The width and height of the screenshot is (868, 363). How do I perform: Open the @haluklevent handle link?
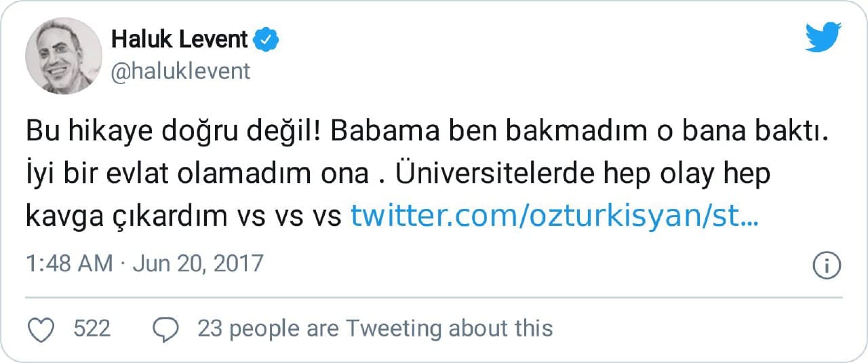pyautogui.click(x=181, y=71)
